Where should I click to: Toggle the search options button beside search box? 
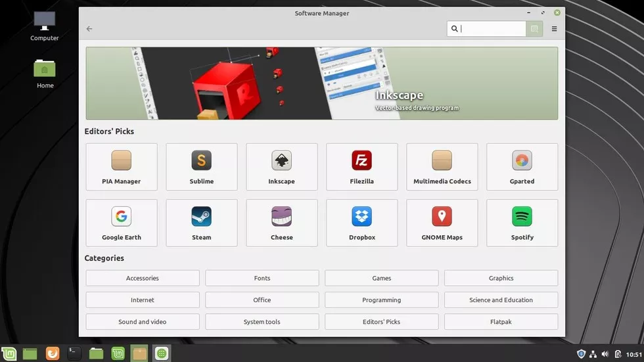click(535, 29)
